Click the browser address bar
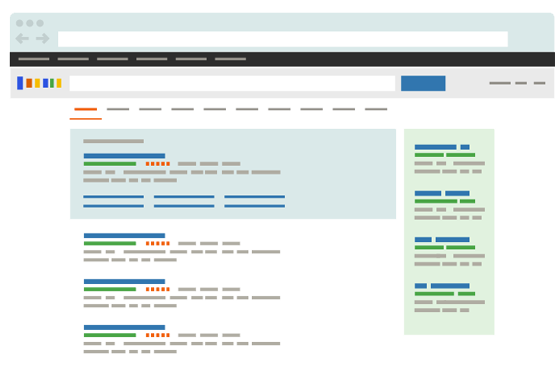Image resolution: width=560 pixels, height=366 pixels. click(x=283, y=39)
